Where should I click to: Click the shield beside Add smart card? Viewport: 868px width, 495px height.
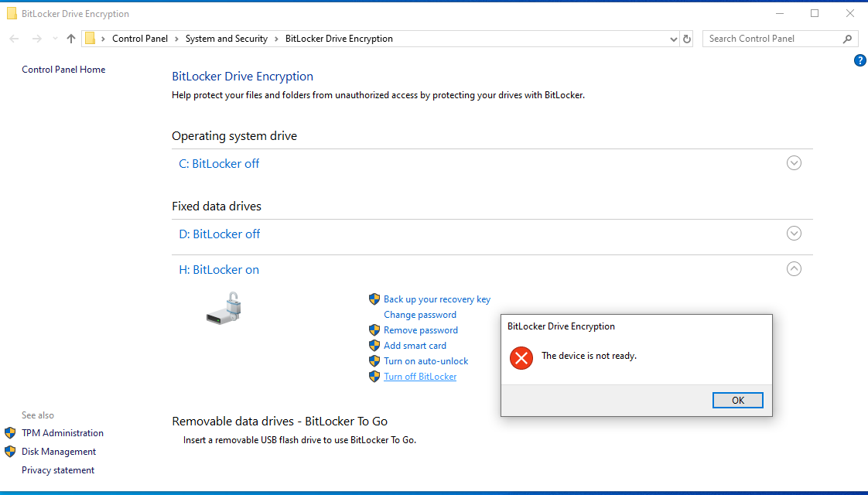pyautogui.click(x=374, y=346)
